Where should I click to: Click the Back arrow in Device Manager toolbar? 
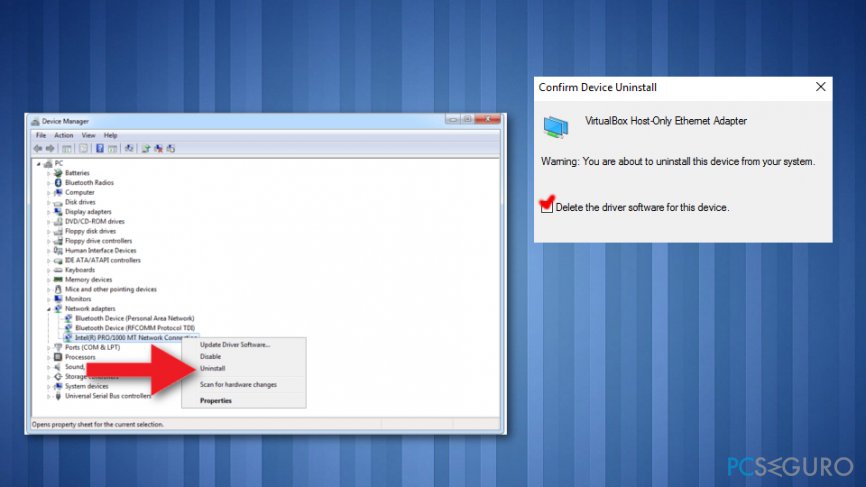pos(38,149)
